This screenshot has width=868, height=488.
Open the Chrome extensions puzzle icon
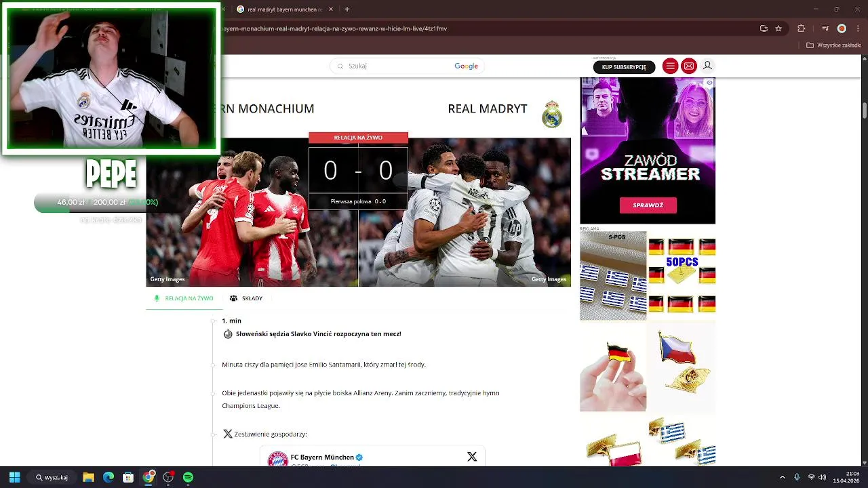(801, 28)
